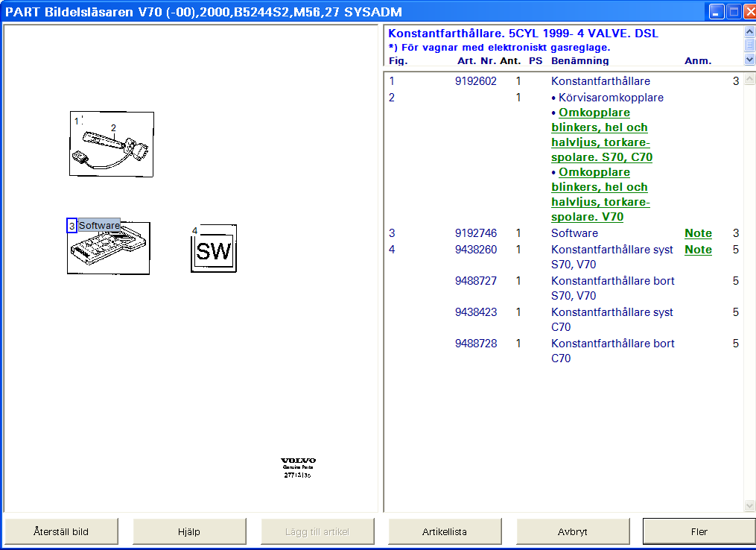
Task: Open the Note link for part 9438260
Action: pyautogui.click(x=698, y=250)
